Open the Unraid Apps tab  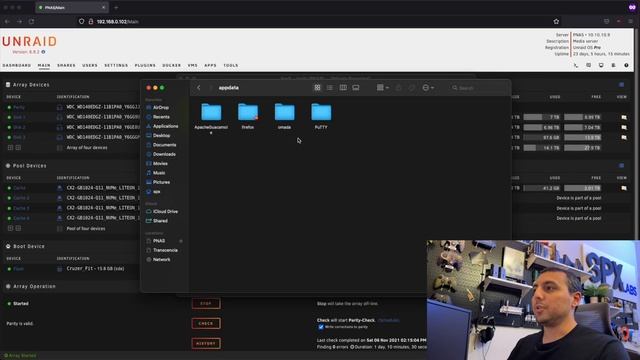tap(210, 65)
